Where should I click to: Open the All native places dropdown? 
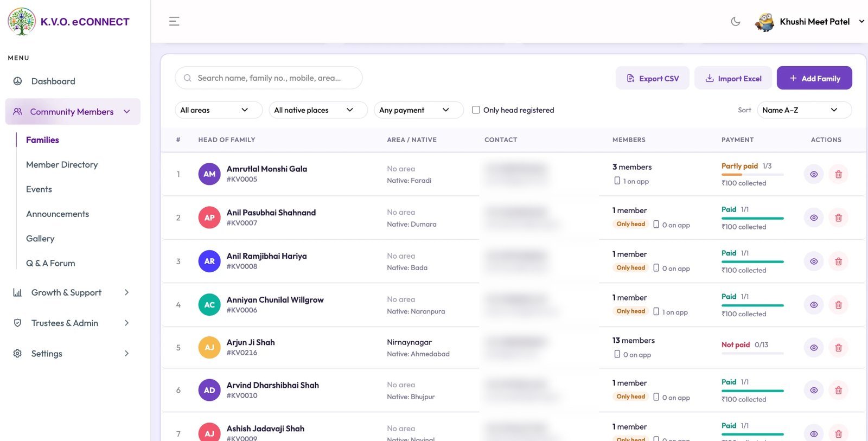click(318, 110)
